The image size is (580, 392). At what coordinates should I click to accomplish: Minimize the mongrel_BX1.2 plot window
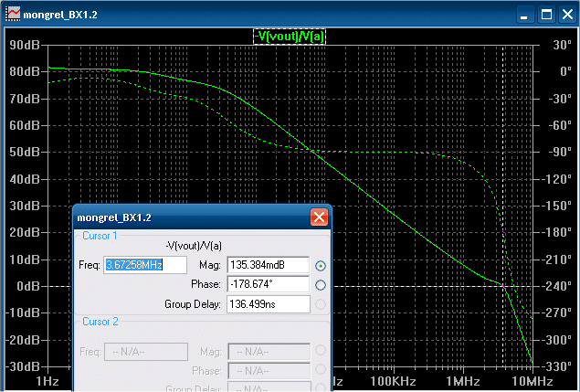pyautogui.click(x=524, y=15)
